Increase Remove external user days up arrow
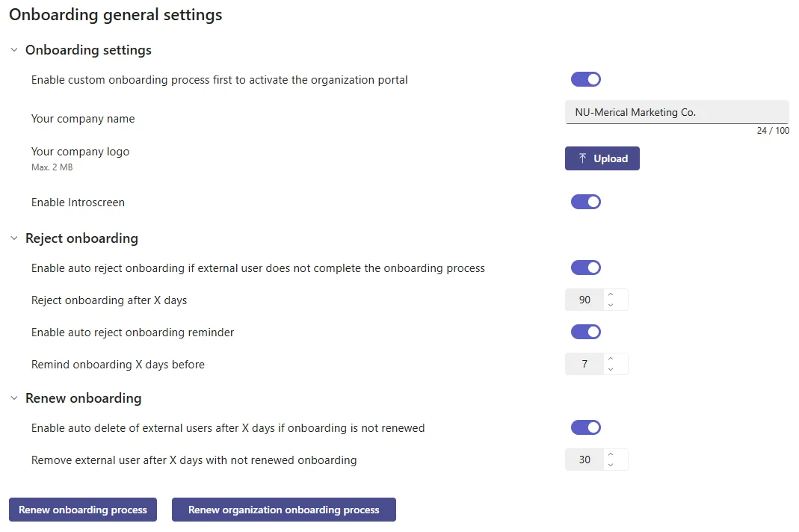 [611, 454]
